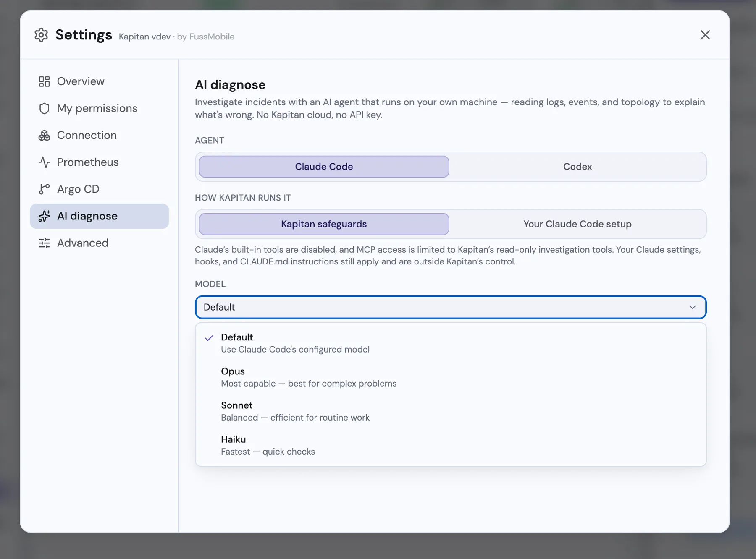Open Argo CD settings

tap(100, 189)
